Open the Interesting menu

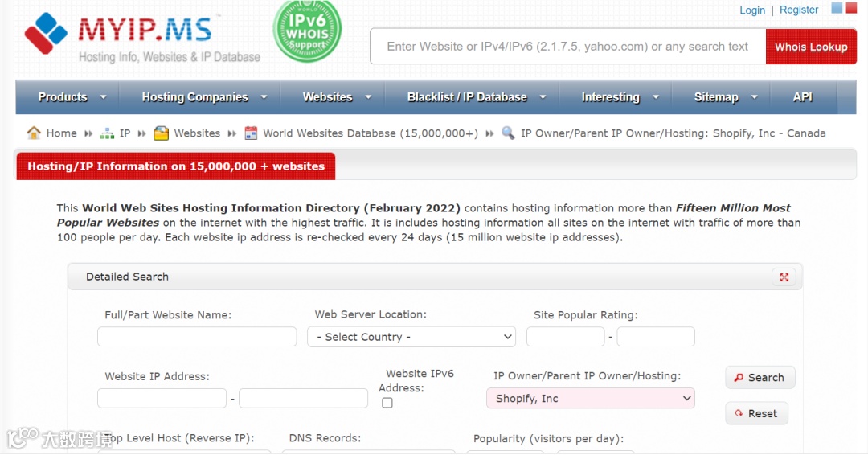pyautogui.click(x=611, y=96)
